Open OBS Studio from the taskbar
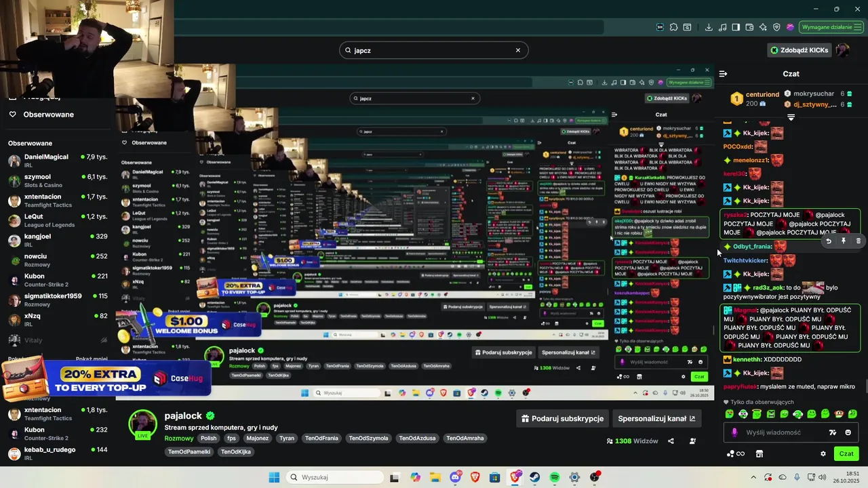 pos(595,477)
